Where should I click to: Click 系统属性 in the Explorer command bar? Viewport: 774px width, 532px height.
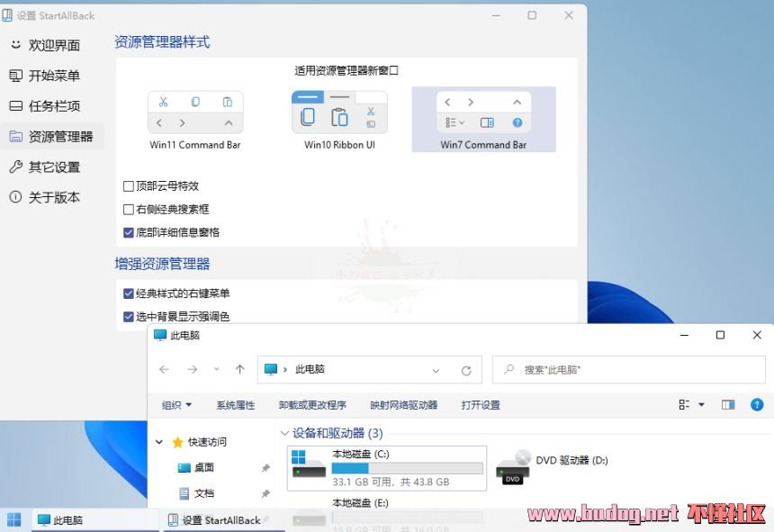pos(235,405)
